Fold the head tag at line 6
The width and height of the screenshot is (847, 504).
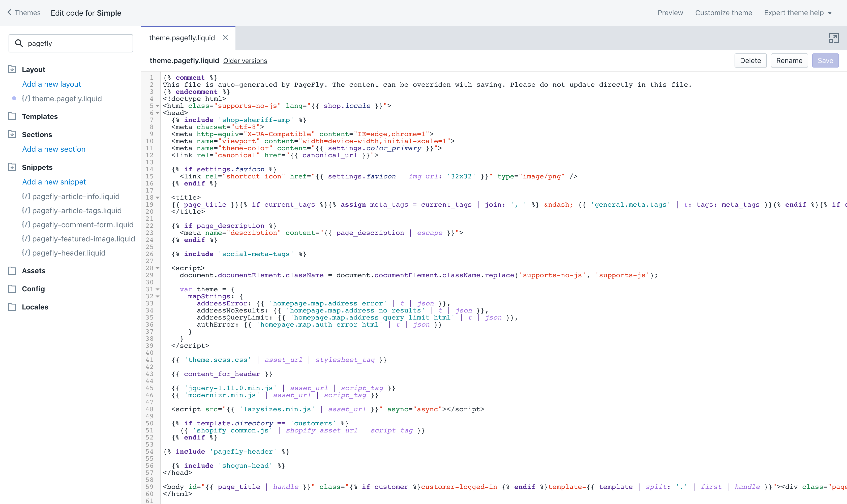(158, 113)
